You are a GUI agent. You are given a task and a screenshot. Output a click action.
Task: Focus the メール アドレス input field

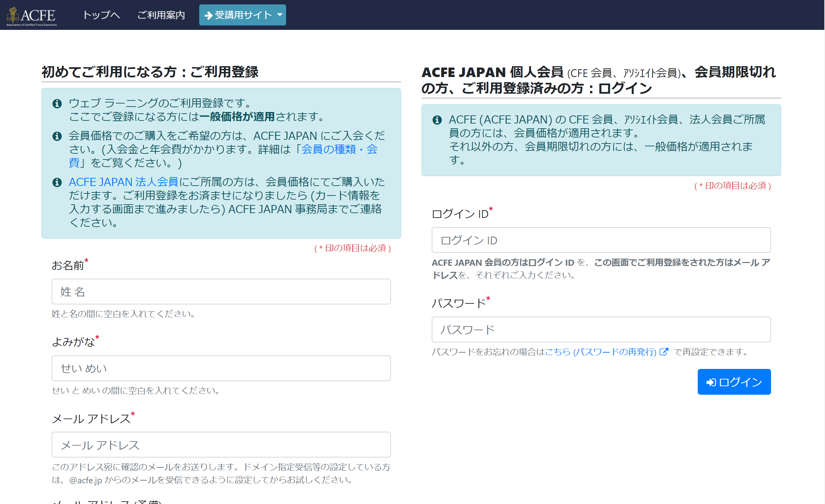point(221,445)
